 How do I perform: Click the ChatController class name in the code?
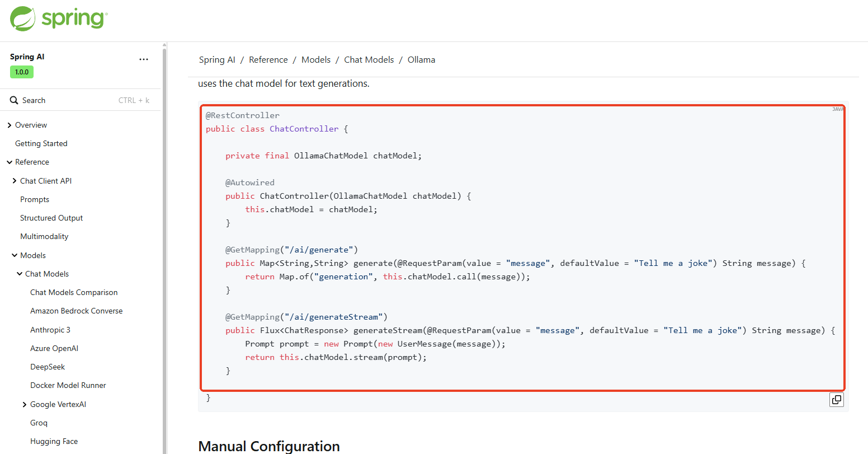click(x=304, y=129)
